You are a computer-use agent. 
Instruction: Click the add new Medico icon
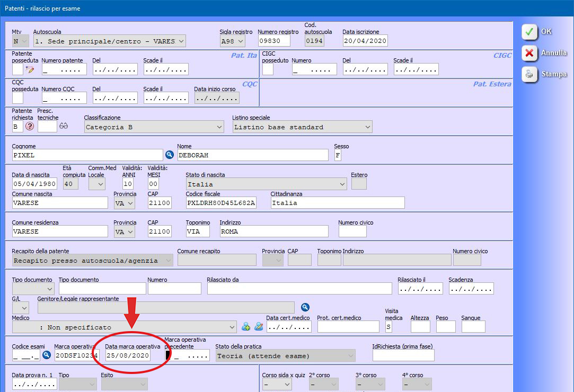point(246,327)
